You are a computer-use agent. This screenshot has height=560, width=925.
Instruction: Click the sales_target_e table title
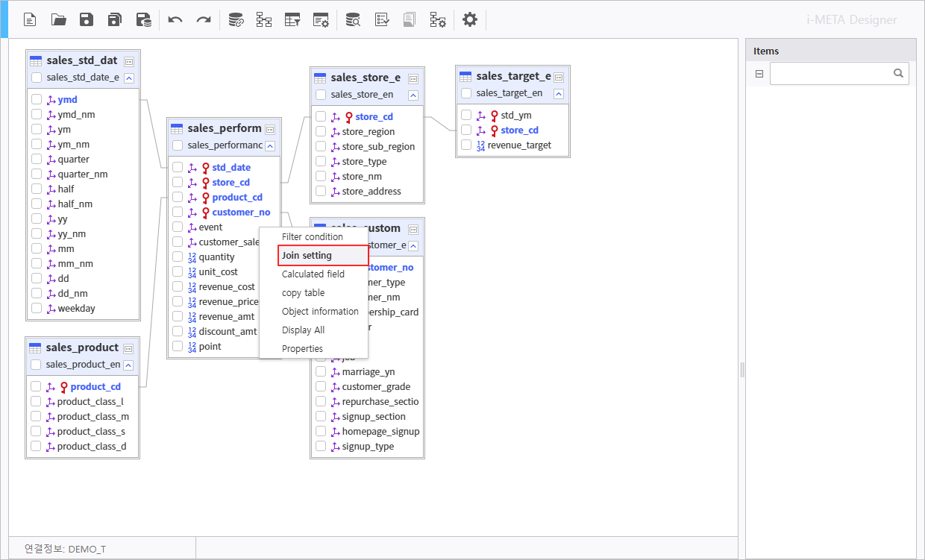click(513, 76)
